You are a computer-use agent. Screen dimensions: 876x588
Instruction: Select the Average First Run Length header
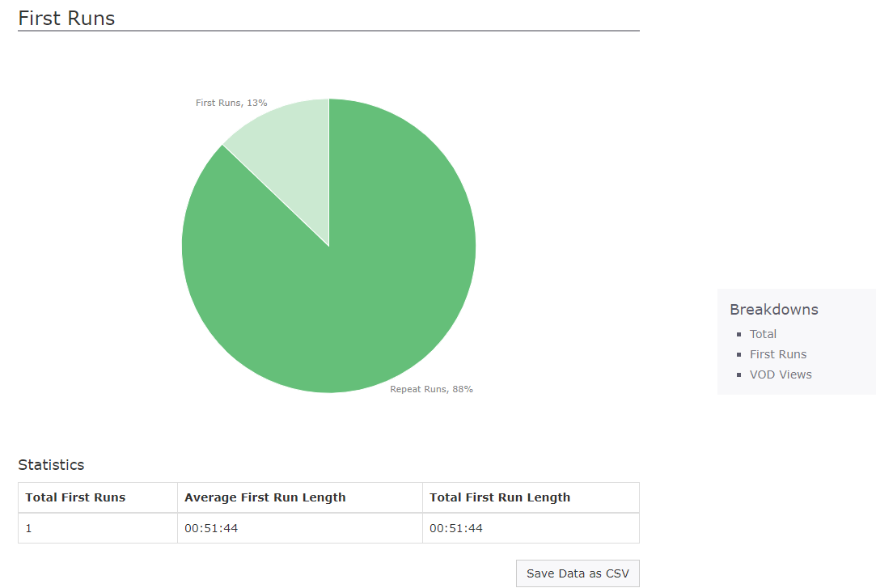(266, 497)
